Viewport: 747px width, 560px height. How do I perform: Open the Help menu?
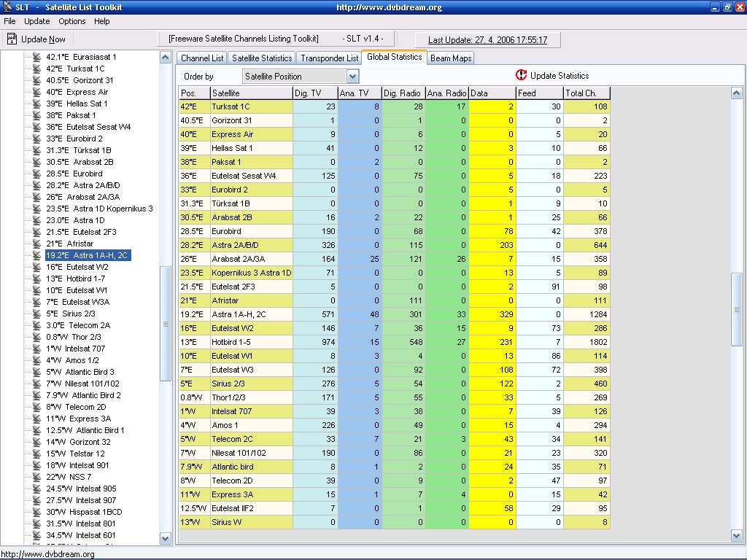pyautogui.click(x=101, y=21)
